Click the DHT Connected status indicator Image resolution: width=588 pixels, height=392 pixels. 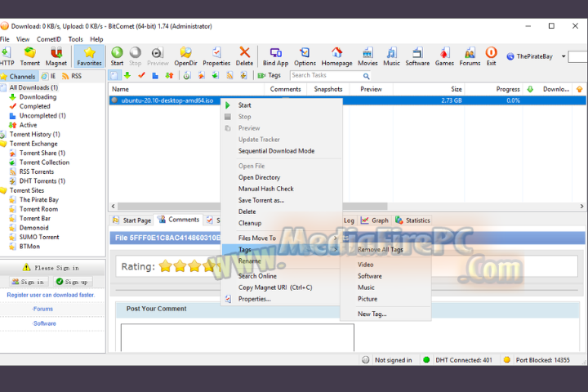(x=458, y=360)
